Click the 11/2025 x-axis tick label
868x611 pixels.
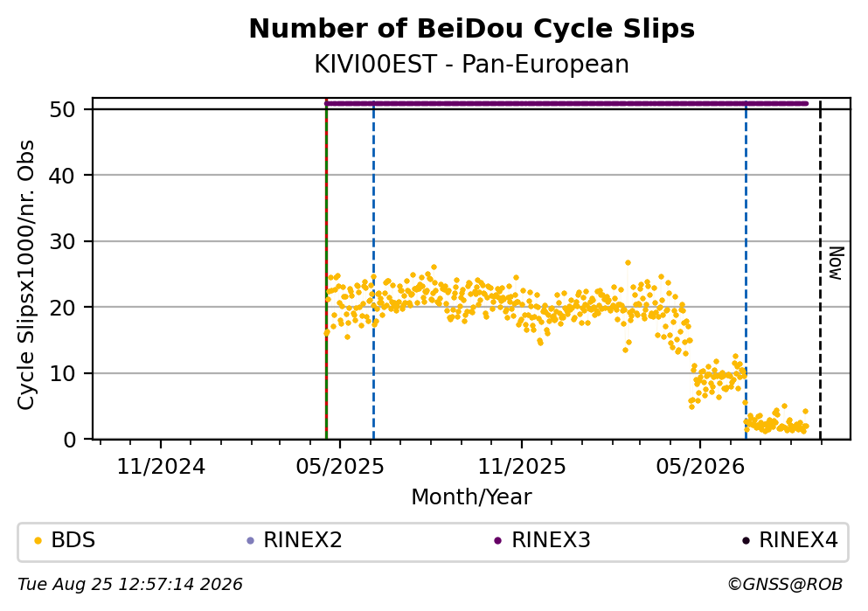click(x=522, y=467)
